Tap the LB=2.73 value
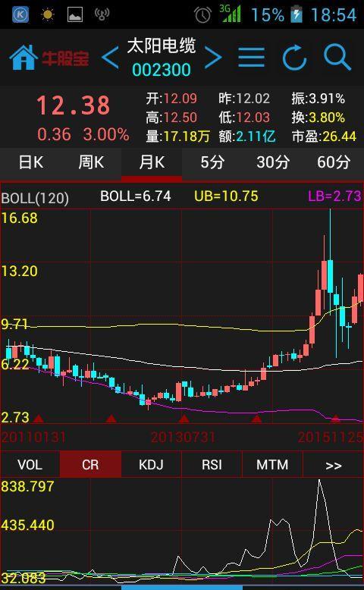The image size is (364, 590). pos(334,196)
